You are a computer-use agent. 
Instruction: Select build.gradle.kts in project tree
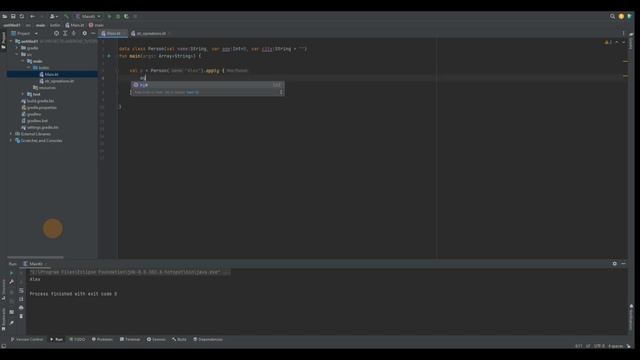(38, 101)
